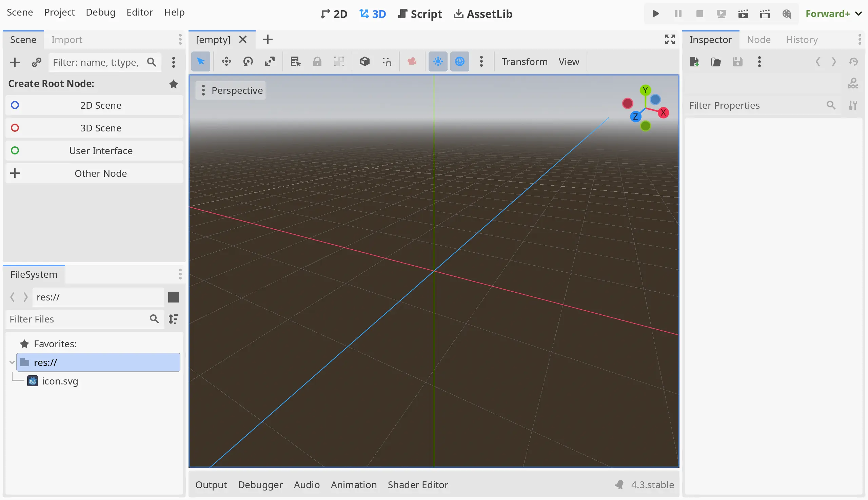Run a specific scene icon
This screenshot has height=500, width=868.
click(765, 14)
